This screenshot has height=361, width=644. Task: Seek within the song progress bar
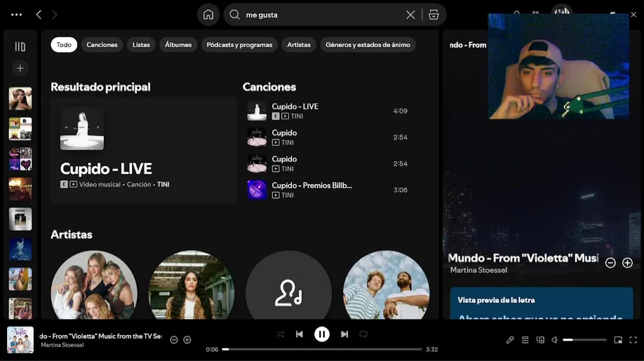(x=321, y=349)
